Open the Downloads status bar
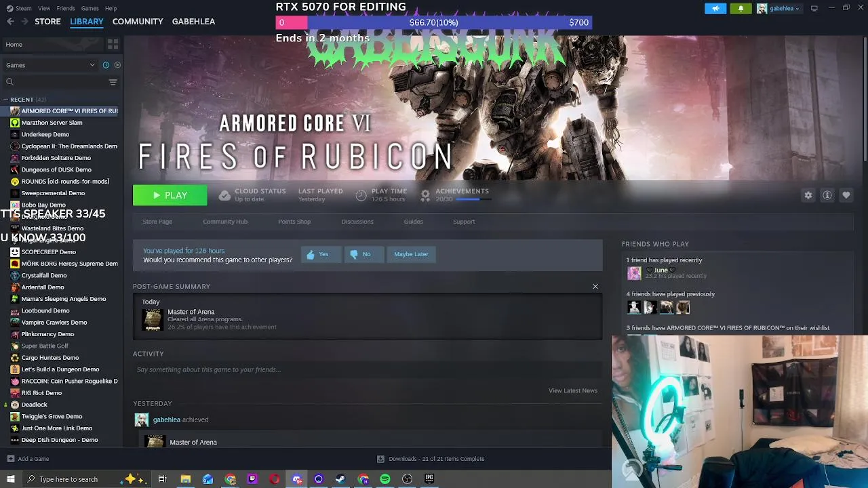The image size is (868, 488). pos(431,459)
